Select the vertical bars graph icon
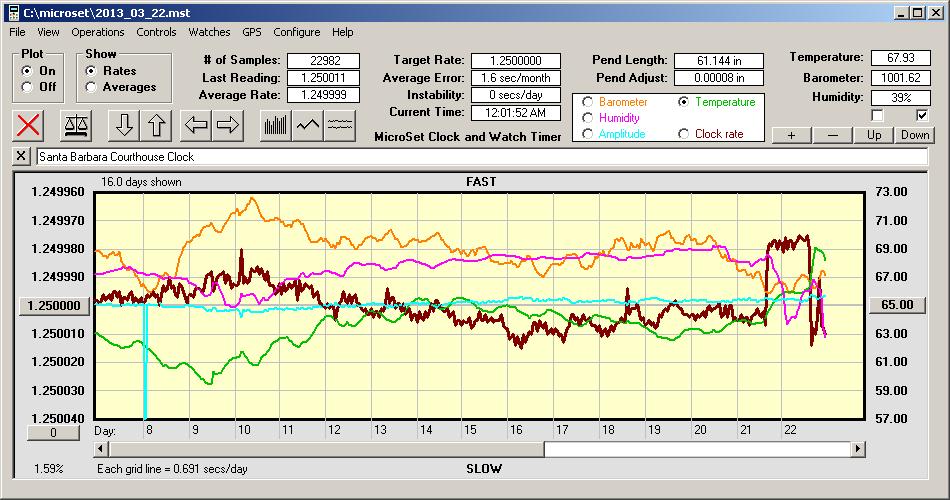 tap(275, 125)
